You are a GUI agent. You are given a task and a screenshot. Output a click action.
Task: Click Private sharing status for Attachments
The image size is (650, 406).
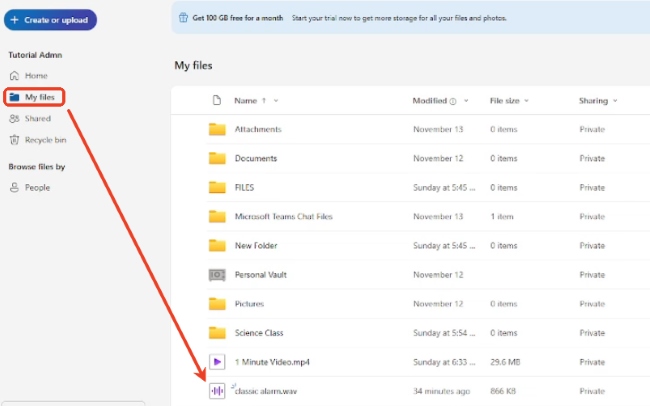coord(592,129)
